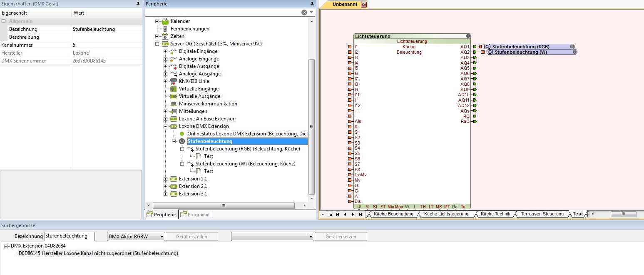Click the green Onlinestatus indicator icon
The image size is (644, 275).
coord(182,134)
